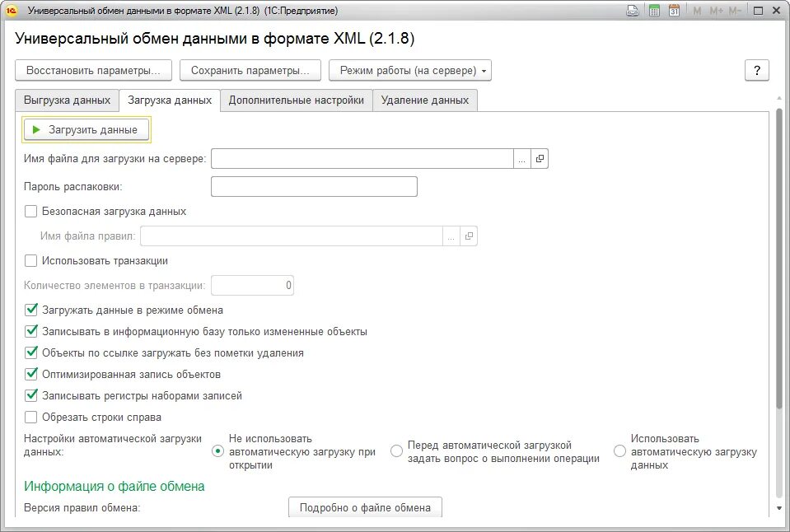Screen dimensions: 790x532
Task: Click the M- memory subtract button
Action: click(735, 11)
